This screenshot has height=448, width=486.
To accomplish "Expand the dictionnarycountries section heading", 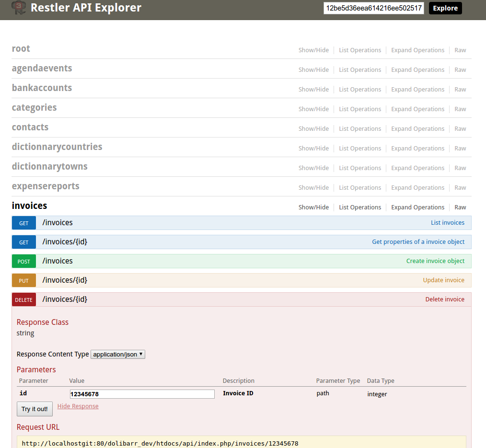I will coord(57,147).
